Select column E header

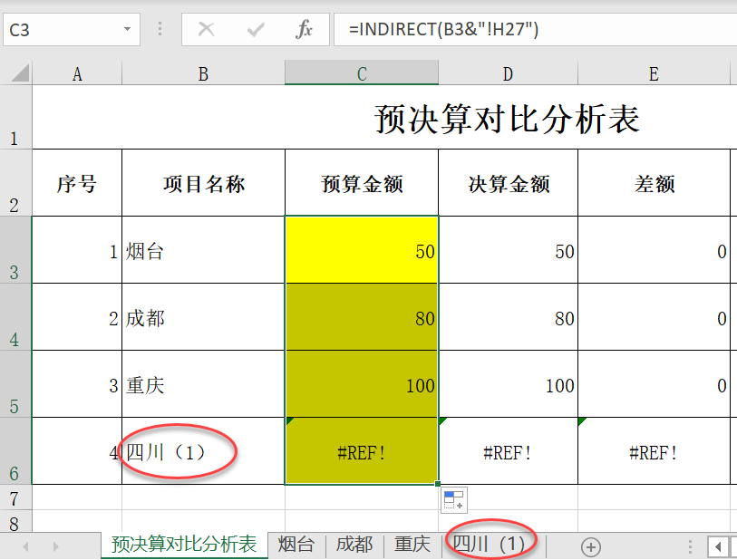pos(654,73)
